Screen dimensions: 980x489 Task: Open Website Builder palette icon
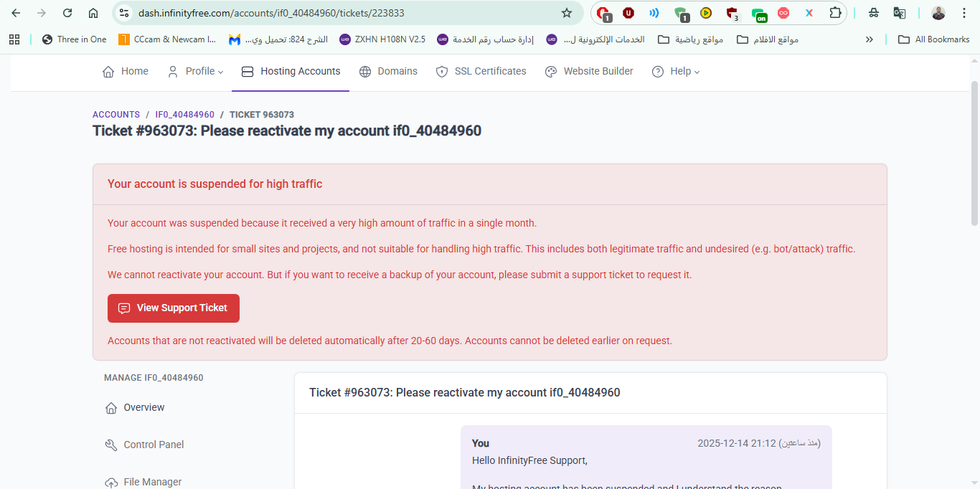point(551,72)
